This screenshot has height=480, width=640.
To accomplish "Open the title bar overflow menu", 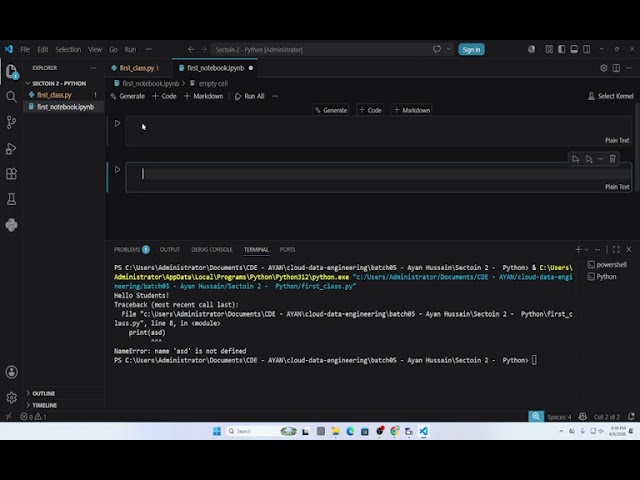I will click(149, 49).
